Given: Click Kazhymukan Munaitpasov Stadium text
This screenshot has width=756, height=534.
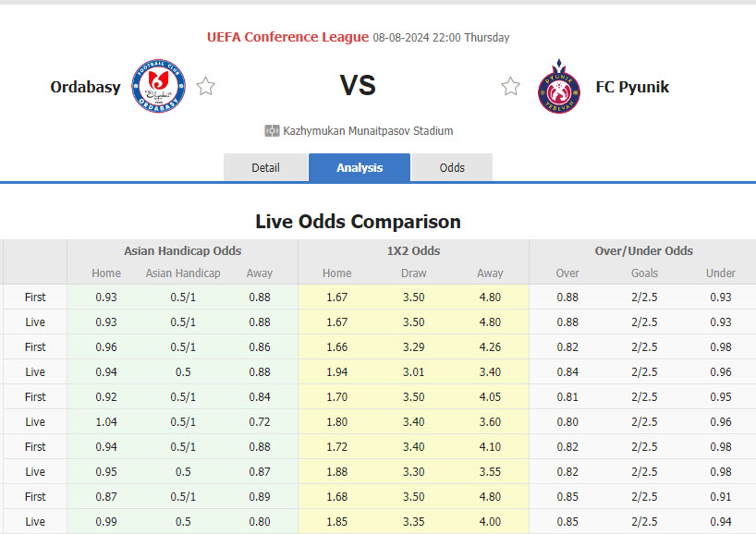Looking at the screenshot, I should (368, 131).
